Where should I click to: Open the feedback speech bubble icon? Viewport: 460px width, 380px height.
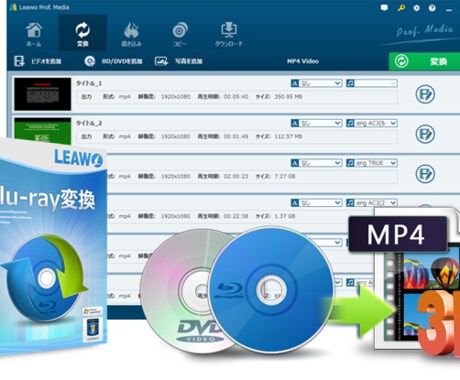[x=384, y=8]
